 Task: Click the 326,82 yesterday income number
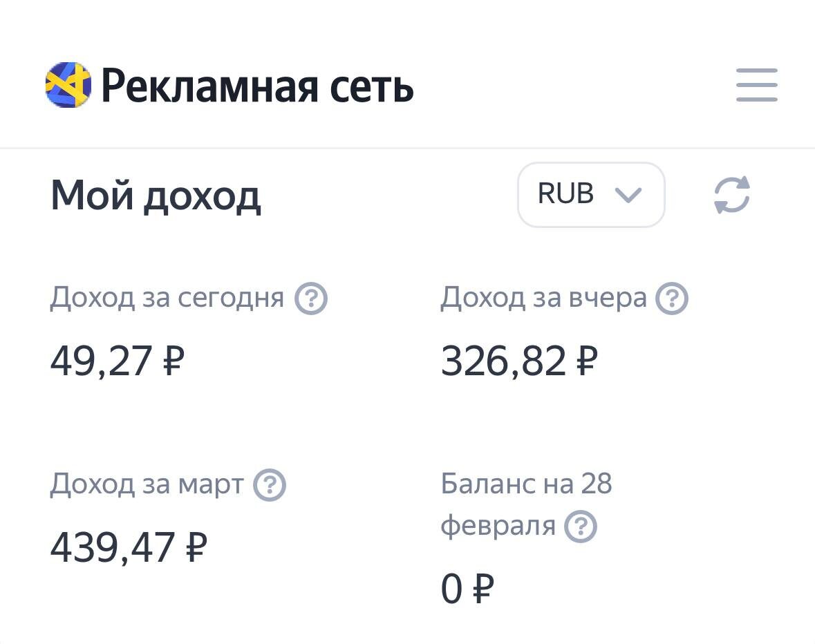coord(503,361)
